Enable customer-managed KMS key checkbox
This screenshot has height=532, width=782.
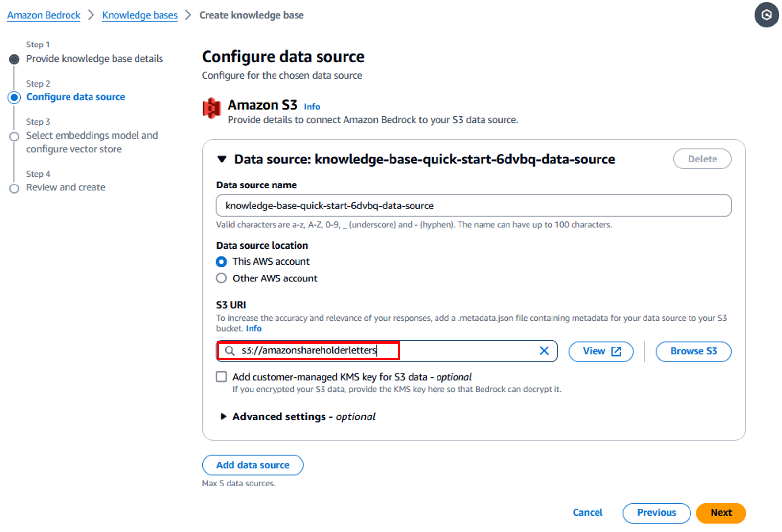(221, 377)
